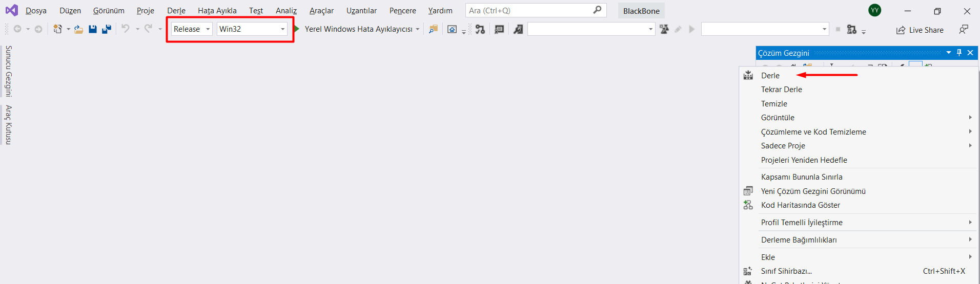The width and height of the screenshot is (980, 284).
Task: Open the Win32 platform dropdown
Action: (x=283, y=29)
